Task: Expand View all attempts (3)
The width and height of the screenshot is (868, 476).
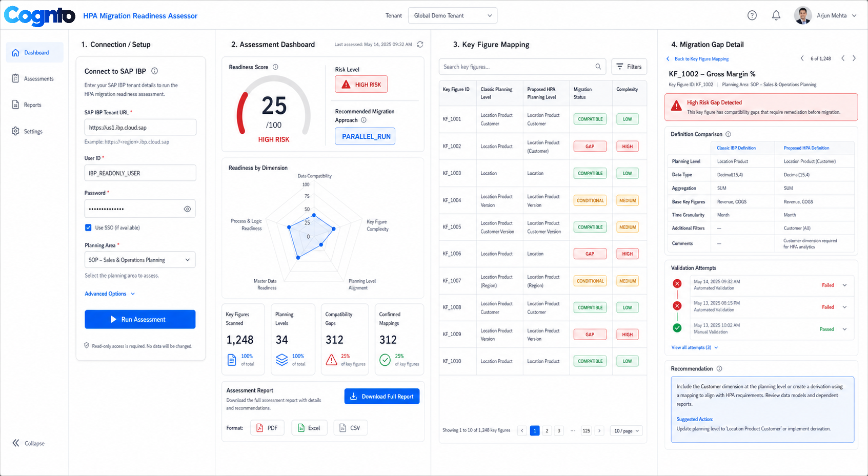Action: [x=695, y=347]
